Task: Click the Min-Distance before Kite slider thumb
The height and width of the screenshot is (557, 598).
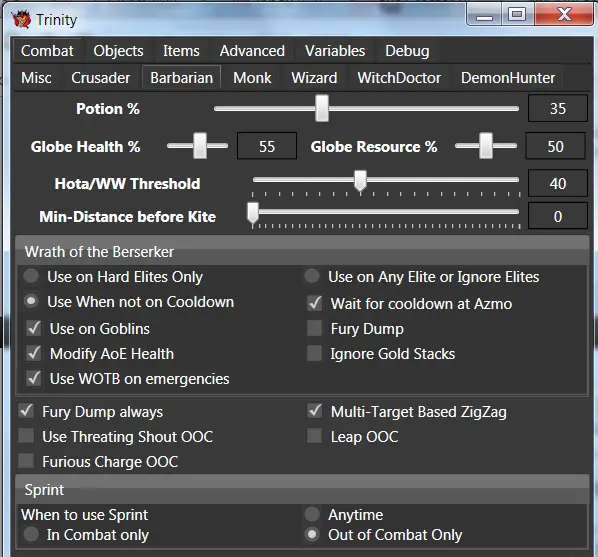Action: coord(252,212)
